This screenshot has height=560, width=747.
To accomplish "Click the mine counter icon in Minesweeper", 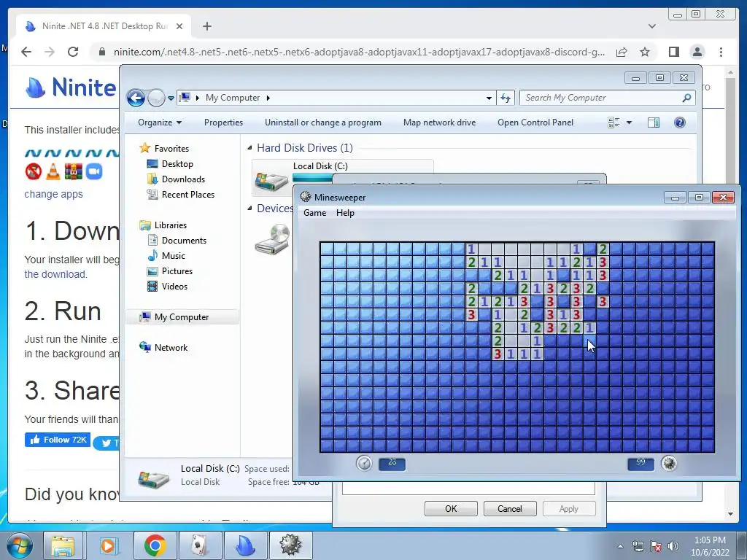I will pos(669,463).
